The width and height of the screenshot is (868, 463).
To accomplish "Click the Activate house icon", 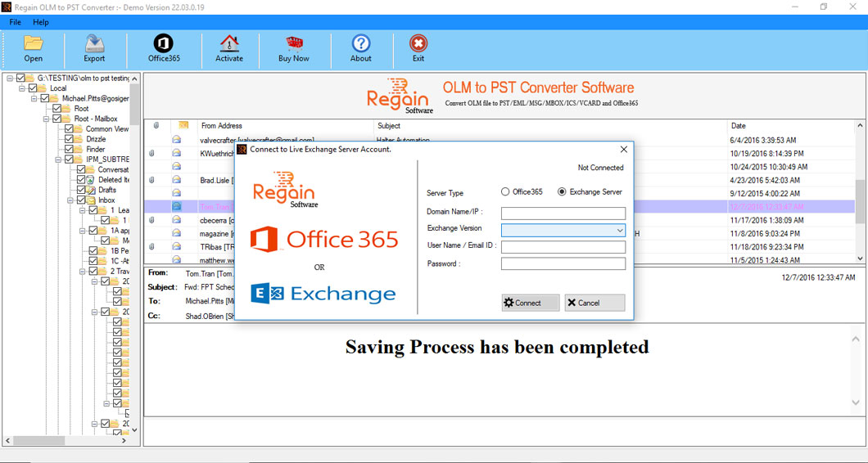I will (x=229, y=43).
